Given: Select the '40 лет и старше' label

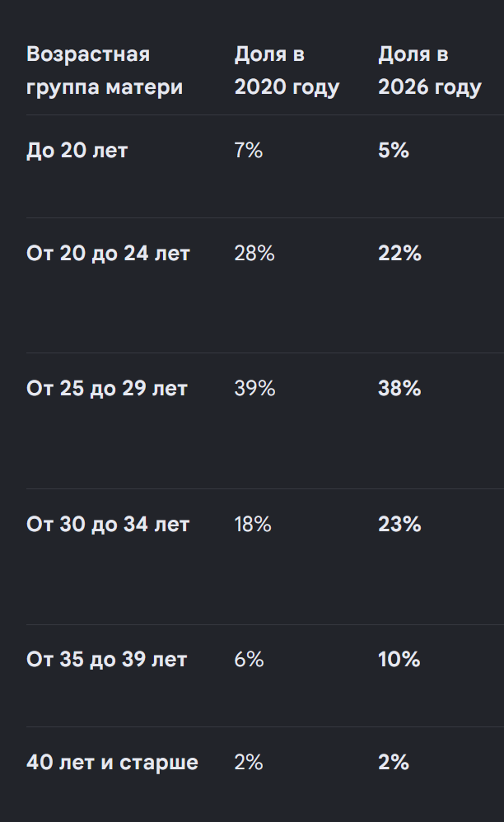Looking at the screenshot, I should pos(112,762).
